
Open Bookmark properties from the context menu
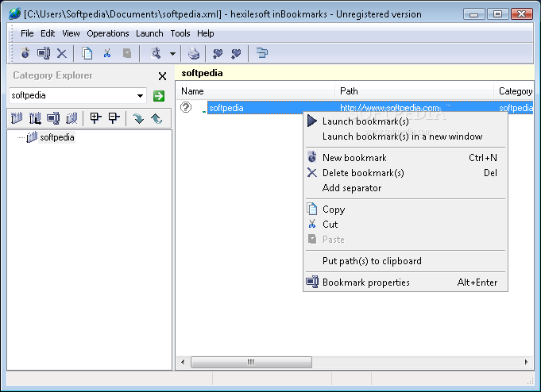click(405, 282)
